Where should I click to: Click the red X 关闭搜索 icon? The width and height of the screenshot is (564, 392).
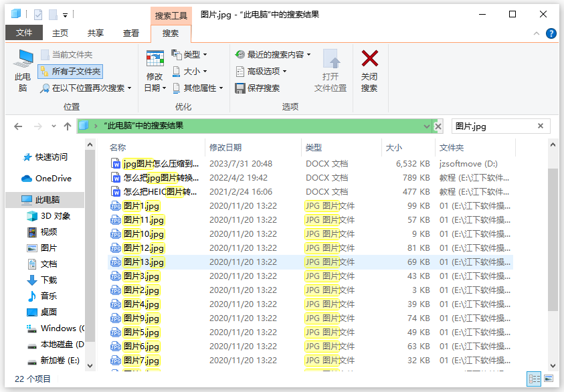(x=370, y=59)
